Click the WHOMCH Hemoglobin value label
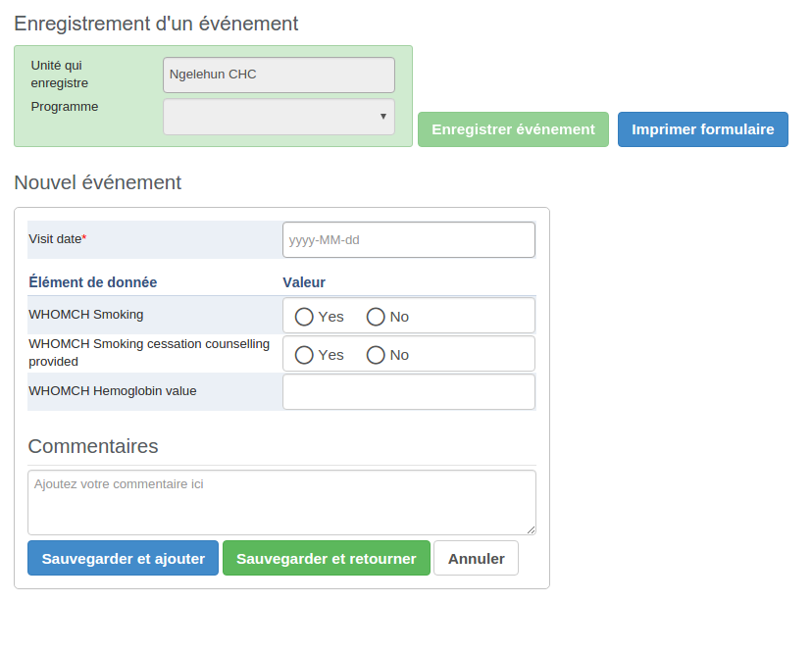The width and height of the screenshot is (812, 653). 113,391
